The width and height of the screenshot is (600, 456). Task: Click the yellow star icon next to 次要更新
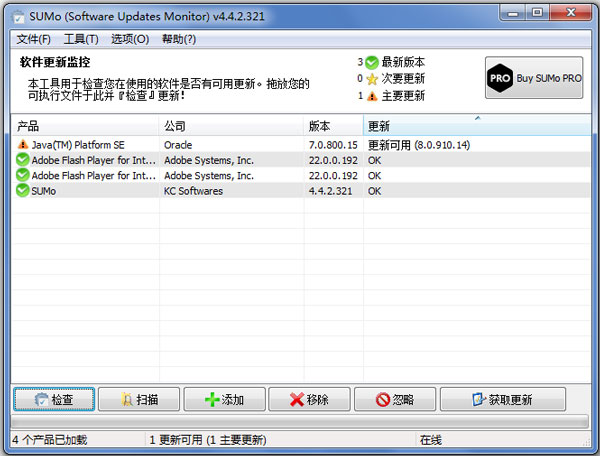[372, 79]
